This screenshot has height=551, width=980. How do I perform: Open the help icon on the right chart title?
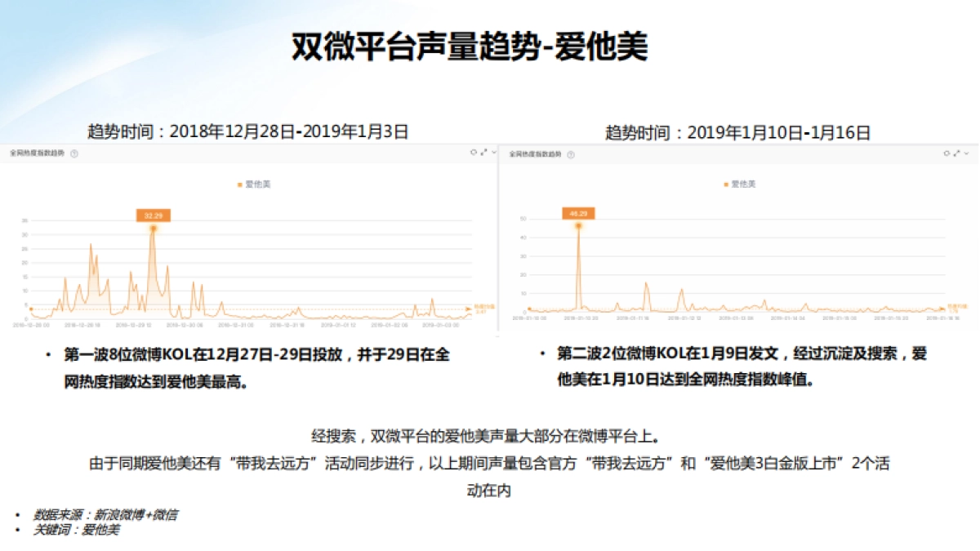coord(571,153)
